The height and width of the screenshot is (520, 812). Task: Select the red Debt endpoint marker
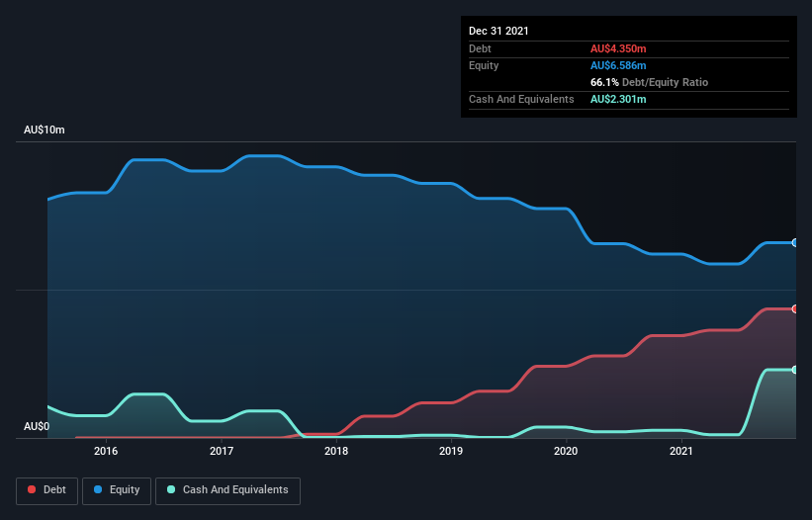coord(795,308)
